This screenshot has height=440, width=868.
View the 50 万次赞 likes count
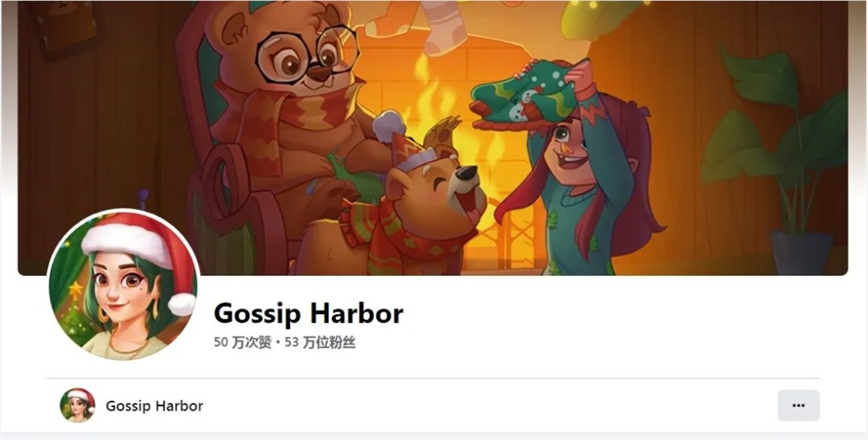[x=242, y=343]
